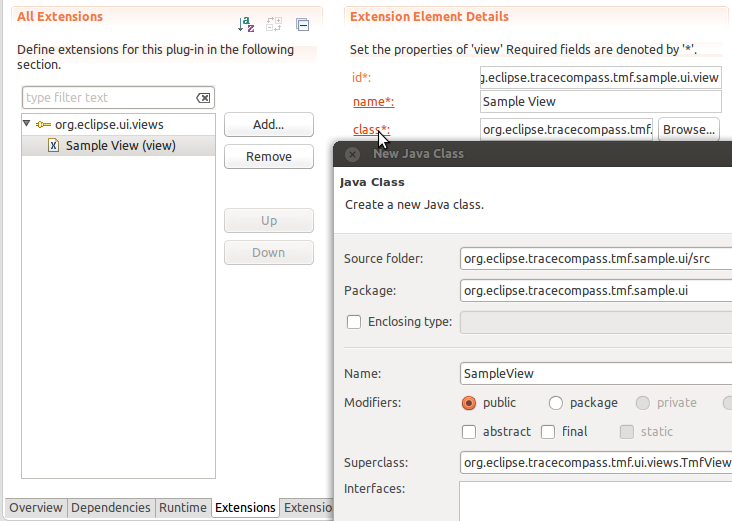Image resolution: width=732 pixels, height=521 pixels.
Task: Enable the Enclosing type checkbox
Action: 353,322
